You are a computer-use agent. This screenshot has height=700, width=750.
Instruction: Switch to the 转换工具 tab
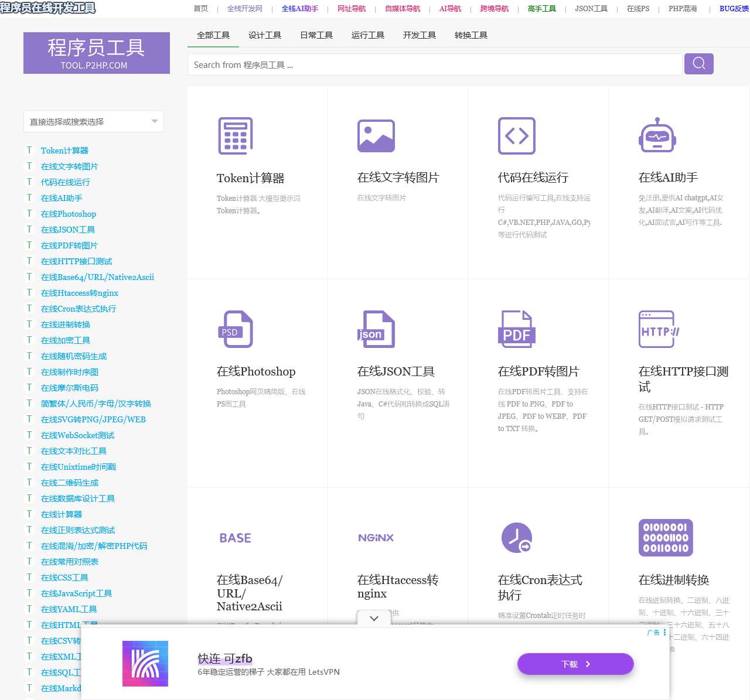(x=471, y=35)
